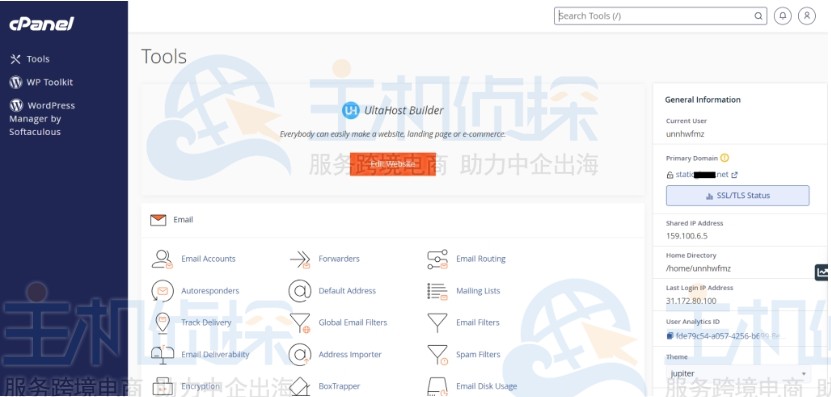Open the Theme jupiter dropdown

(737, 374)
